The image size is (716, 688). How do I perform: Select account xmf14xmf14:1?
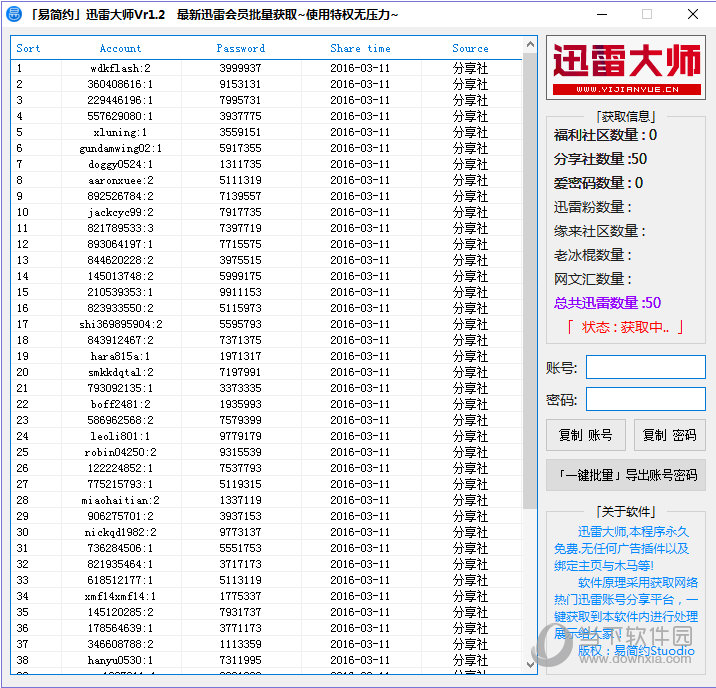[x=121, y=596]
